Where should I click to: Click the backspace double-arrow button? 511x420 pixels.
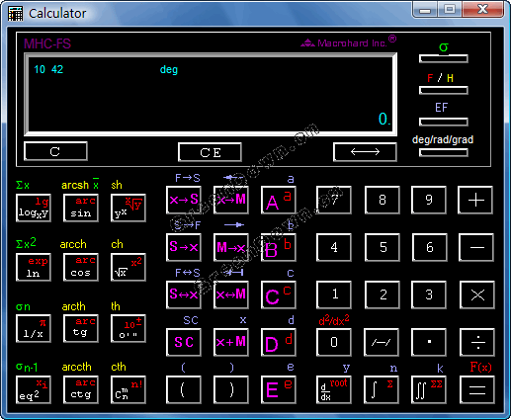point(365,152)
